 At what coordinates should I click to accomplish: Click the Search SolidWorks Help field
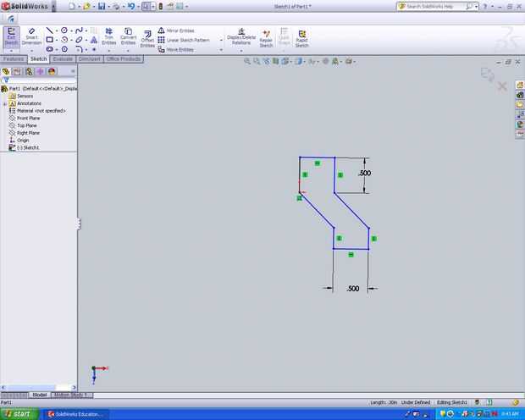(435, 7)
